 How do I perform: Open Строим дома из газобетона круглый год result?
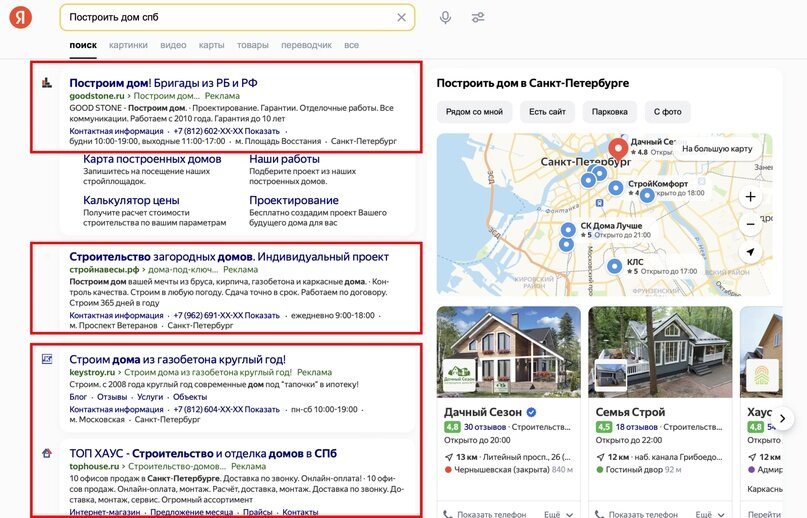178,359
